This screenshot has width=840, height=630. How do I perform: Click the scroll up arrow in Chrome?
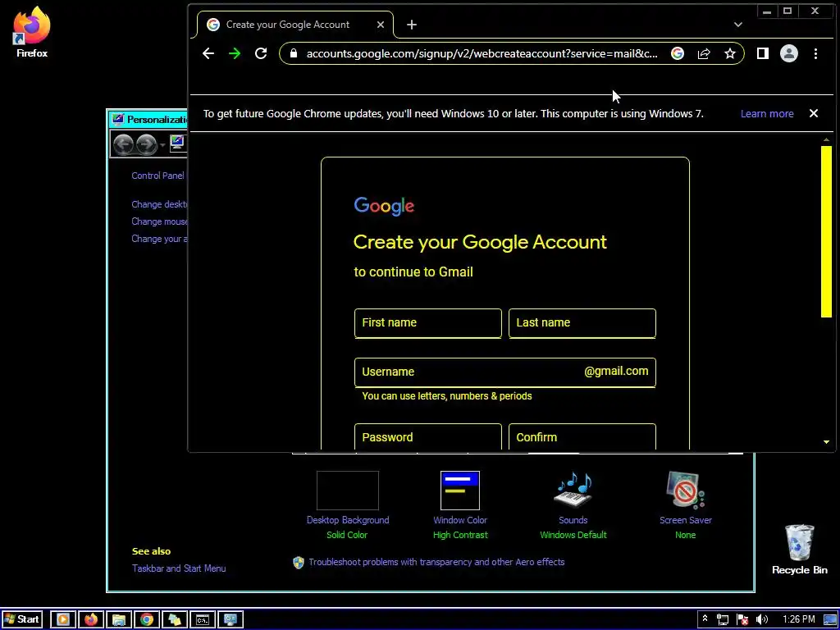(x=826, y=139)
